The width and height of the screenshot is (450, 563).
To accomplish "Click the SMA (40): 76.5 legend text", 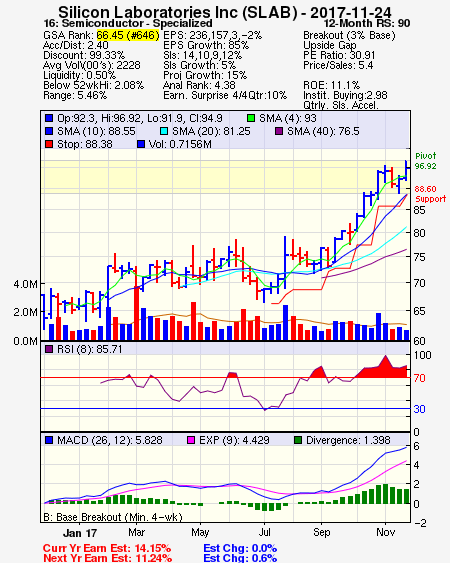I will tap(323, 131).
